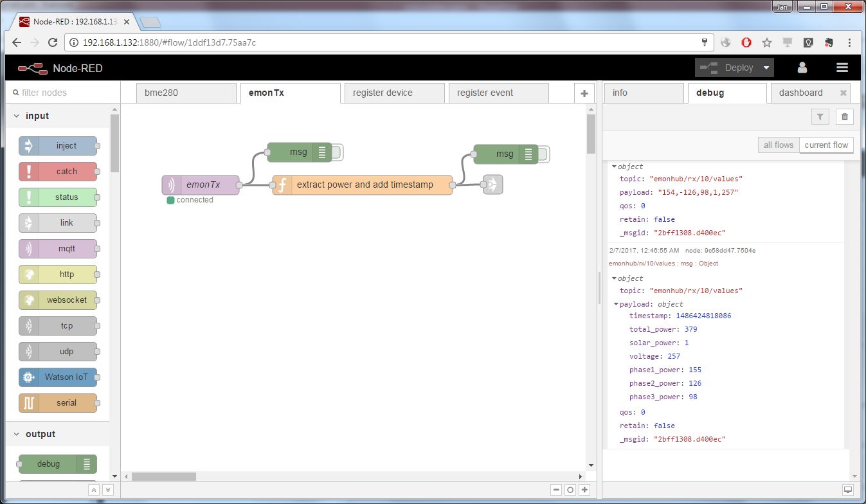Screen dimensions: 866x504
Task: Click the timestamp value 1486424818086
Action: coord(703,316)
